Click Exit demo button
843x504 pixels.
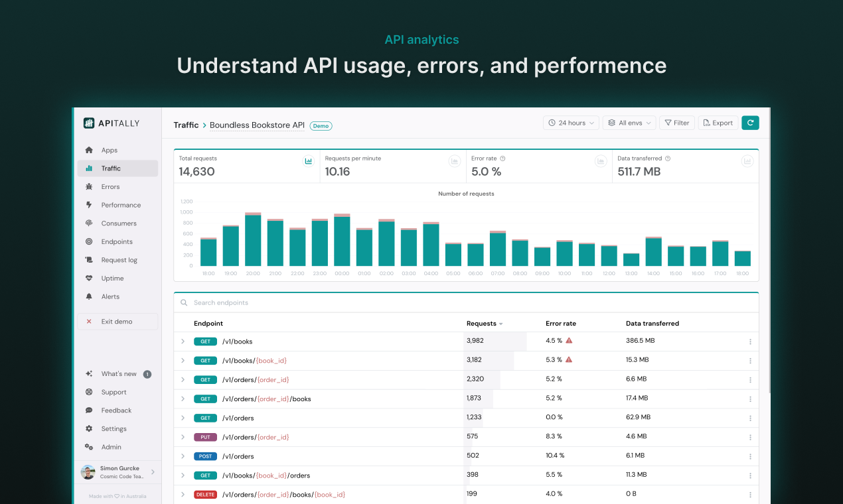pos(117,322)
